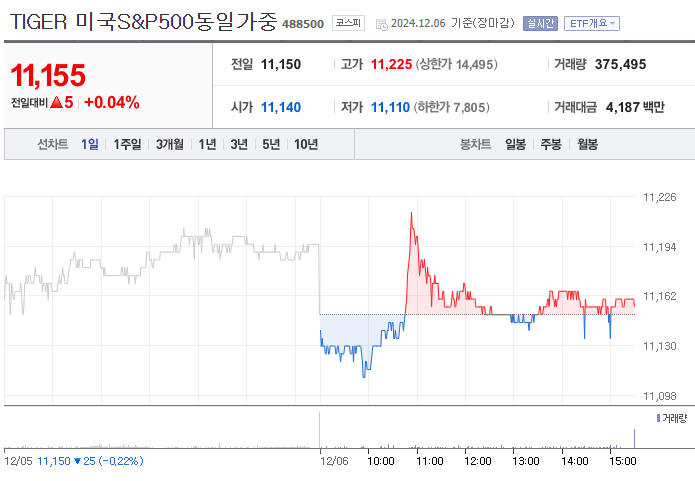The image size is (695, 481).
Task: Click the tall volume bar at 12/06 open
Action: tap(320, 430)
